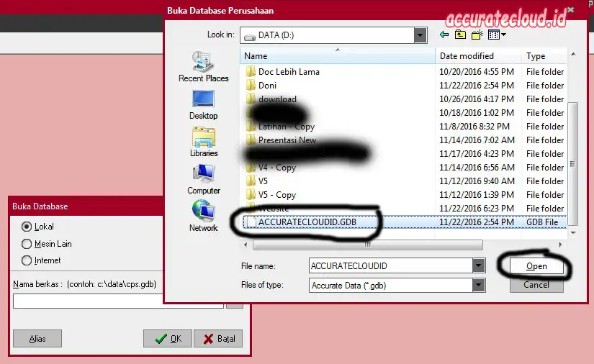Click the vertical scrollbar thumb
The image size is (594, 364).
tap(572, 164)
